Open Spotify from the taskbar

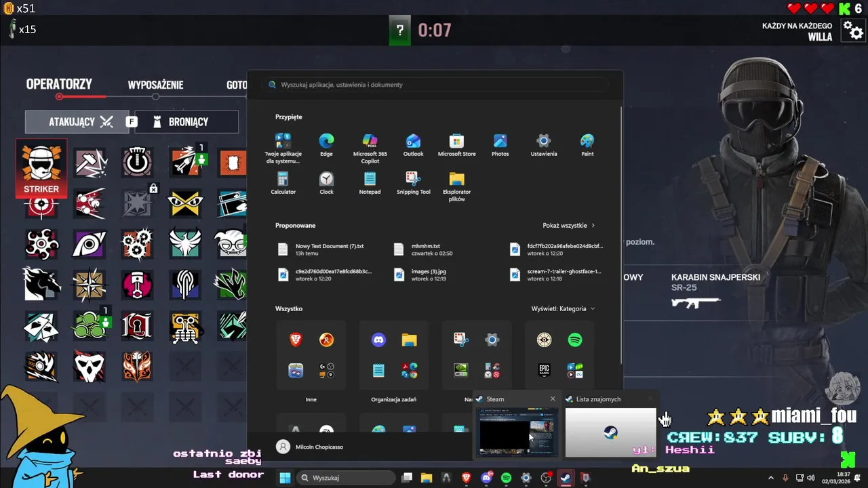(506, 478)
